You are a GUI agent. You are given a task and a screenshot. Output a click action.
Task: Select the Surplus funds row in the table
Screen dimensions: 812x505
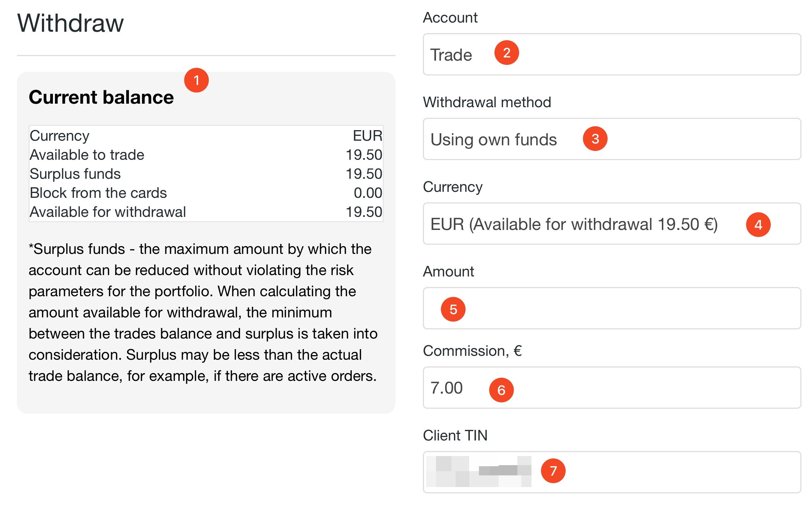(x=206, y=174)
